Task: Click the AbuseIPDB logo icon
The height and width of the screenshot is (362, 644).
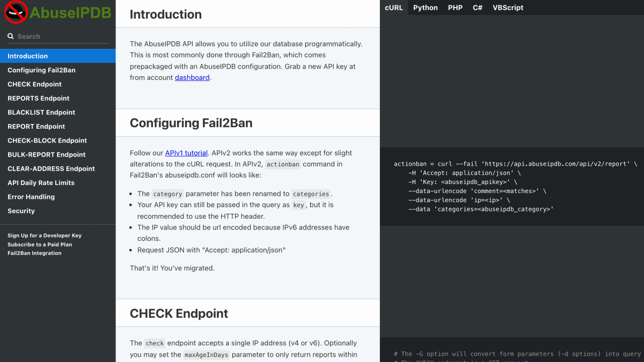Action: [x=16, y=12]
